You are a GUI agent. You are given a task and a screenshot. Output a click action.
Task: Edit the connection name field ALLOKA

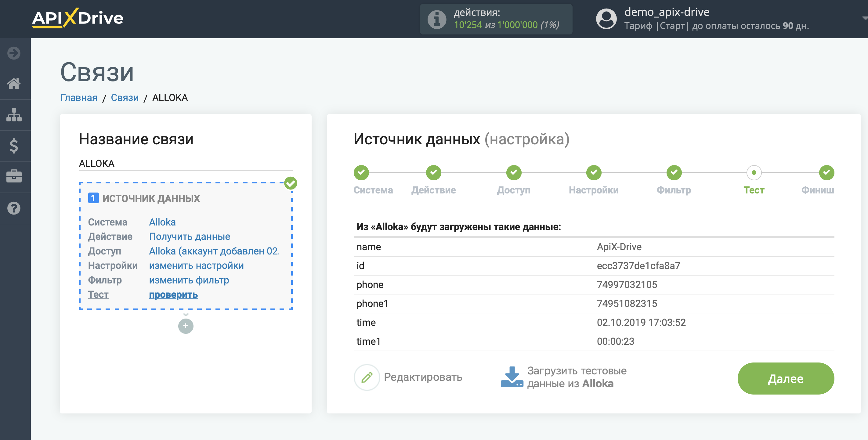click(x=185, y=164)
